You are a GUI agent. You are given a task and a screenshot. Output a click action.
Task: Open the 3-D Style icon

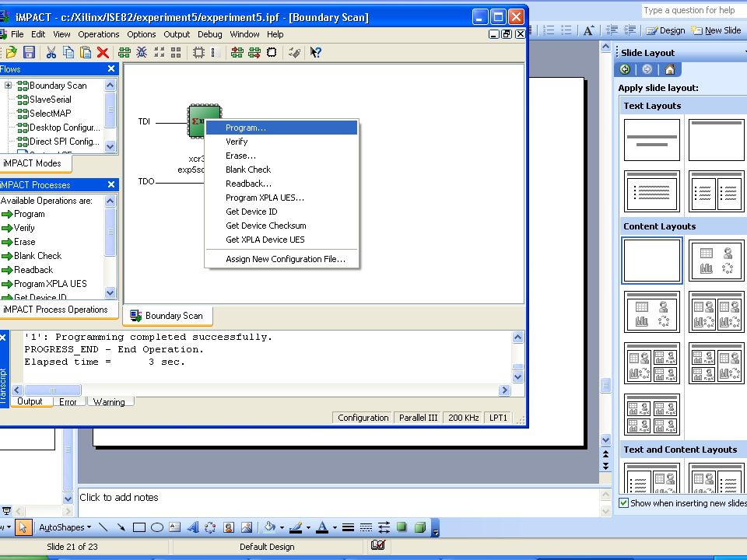[419, 527]
